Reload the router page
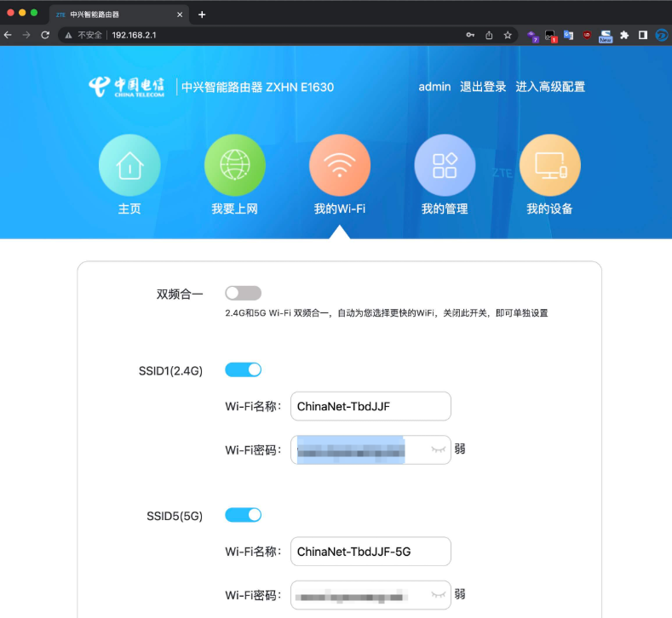Viewport: 672px width, 618px height. 45,35
